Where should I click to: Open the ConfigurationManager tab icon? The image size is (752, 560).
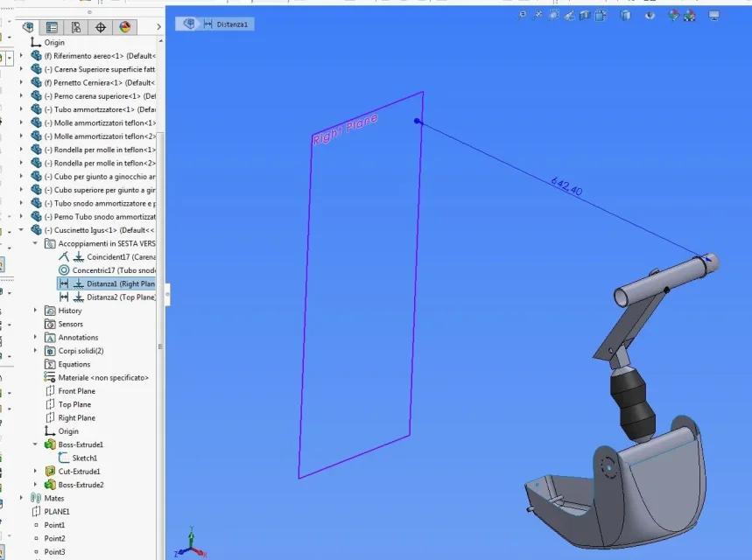coord(76,27)
